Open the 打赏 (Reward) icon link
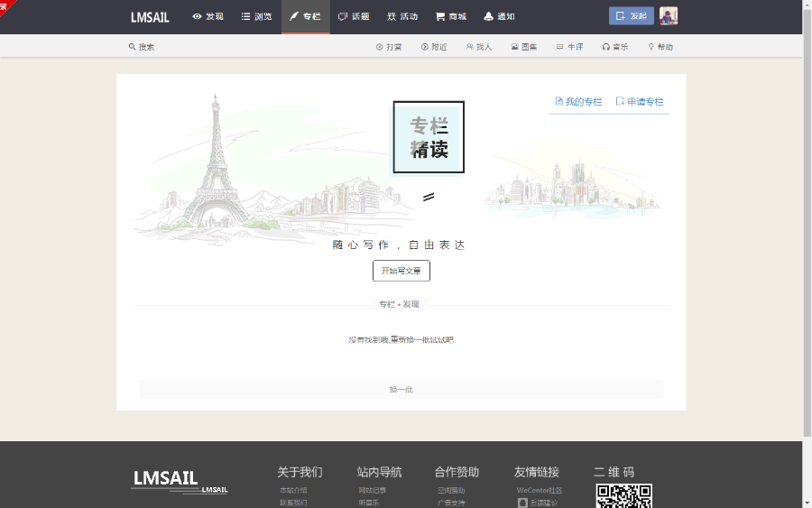This screenshot has width=812, height=508. pyautogui.click(x=389, y=47)
